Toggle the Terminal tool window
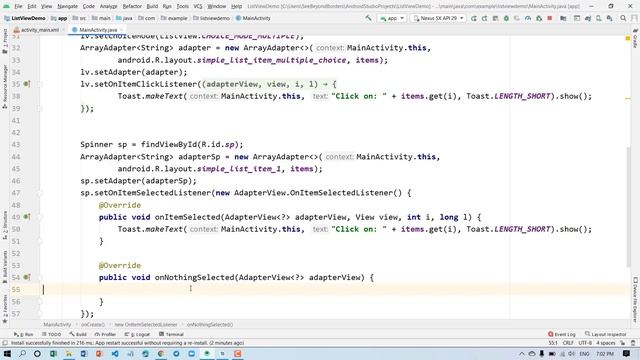Viewport: 640px width, 360px height. click(x=171, y=334)
